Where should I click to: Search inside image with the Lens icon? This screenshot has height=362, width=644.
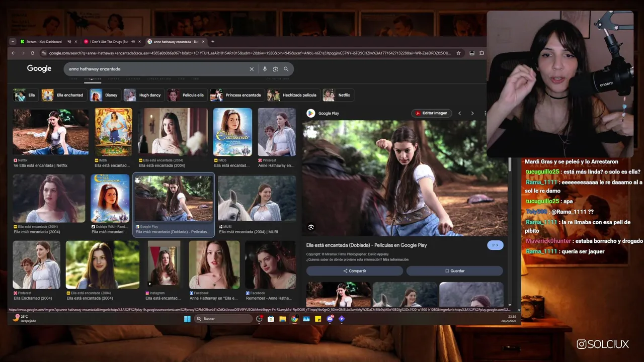pyautogui.click(x=311, y=227)
